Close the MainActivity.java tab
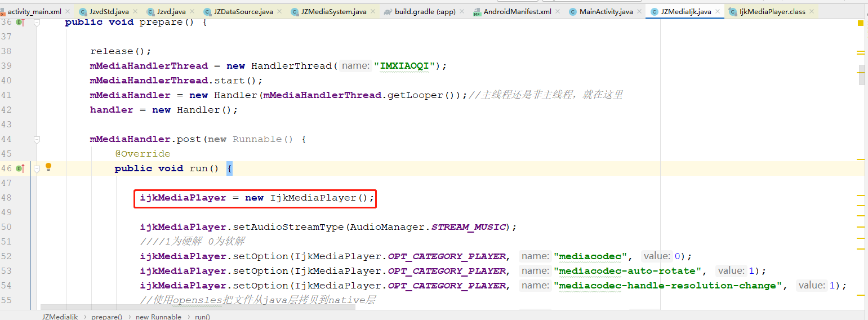This screenshot has height=320, width=868. 640,11
